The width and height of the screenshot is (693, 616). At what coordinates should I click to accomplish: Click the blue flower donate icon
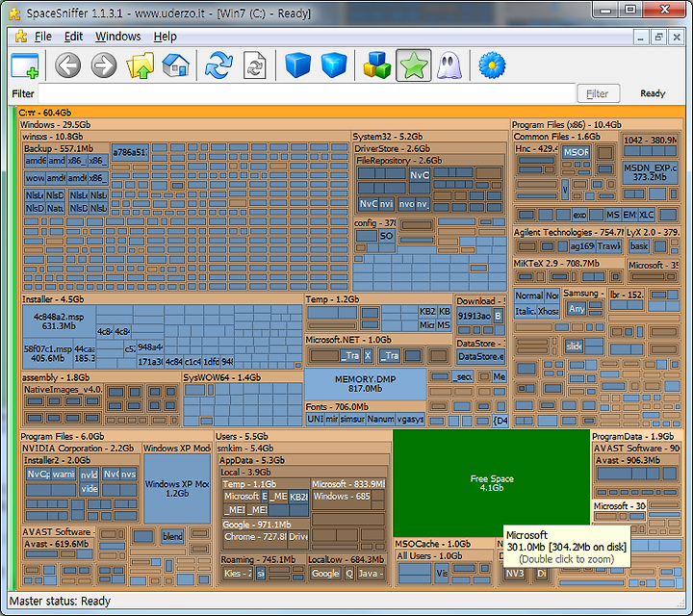coord(492,65)
